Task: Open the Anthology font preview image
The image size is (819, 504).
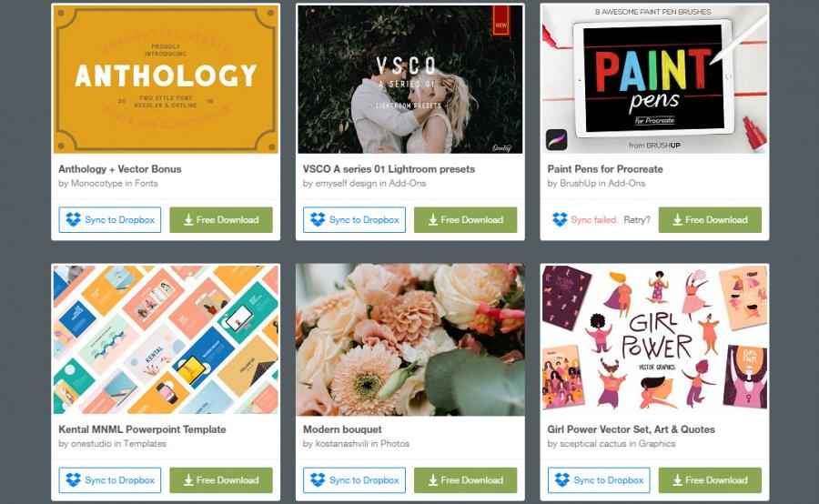Action: pos(166,79)
